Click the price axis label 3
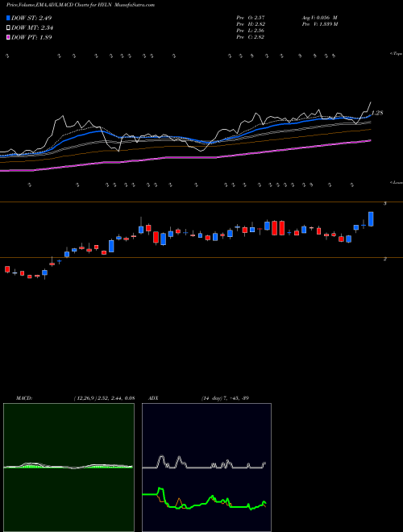Viewport: 403px width, 532px height. coord(384,204)
